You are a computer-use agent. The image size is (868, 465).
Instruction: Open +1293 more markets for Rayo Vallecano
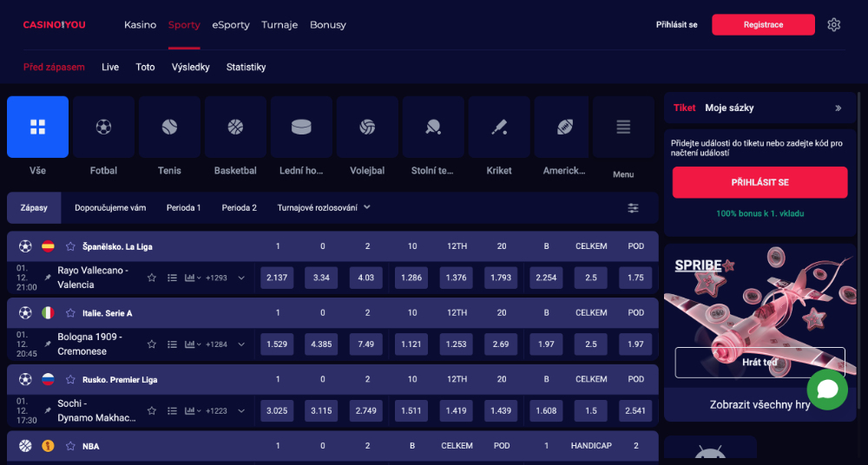click(x=216, y=278)
